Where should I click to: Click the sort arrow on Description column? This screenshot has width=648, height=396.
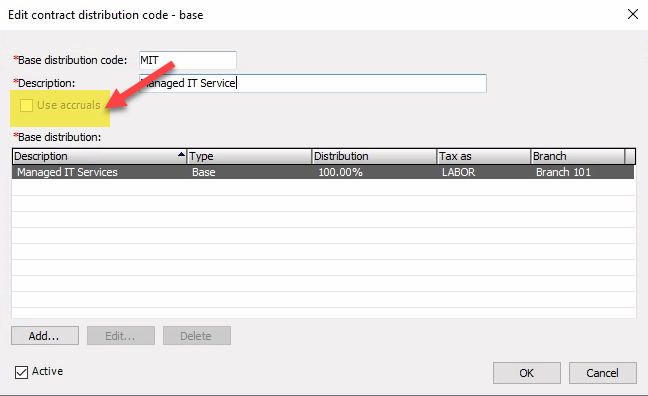(x=181, y=155)
